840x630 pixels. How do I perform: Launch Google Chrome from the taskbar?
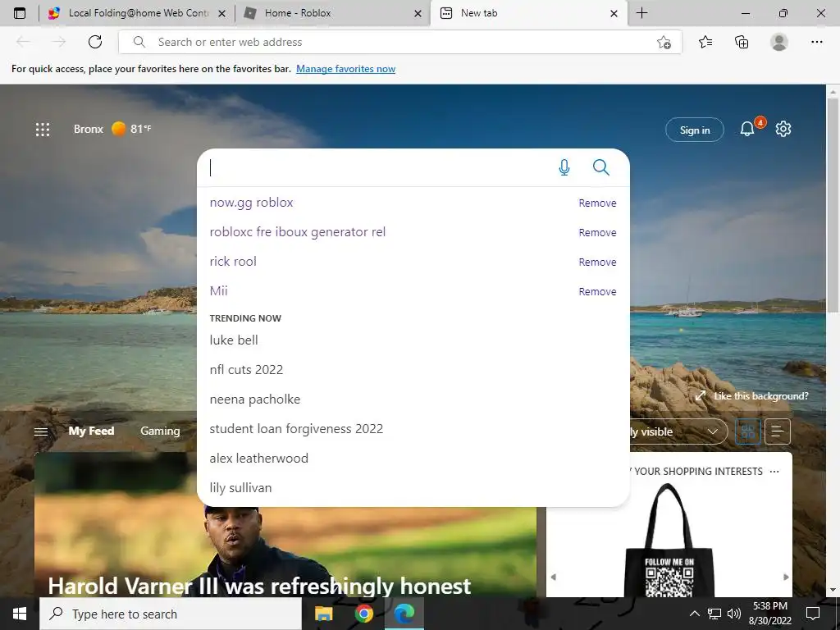tap(363, 614)
